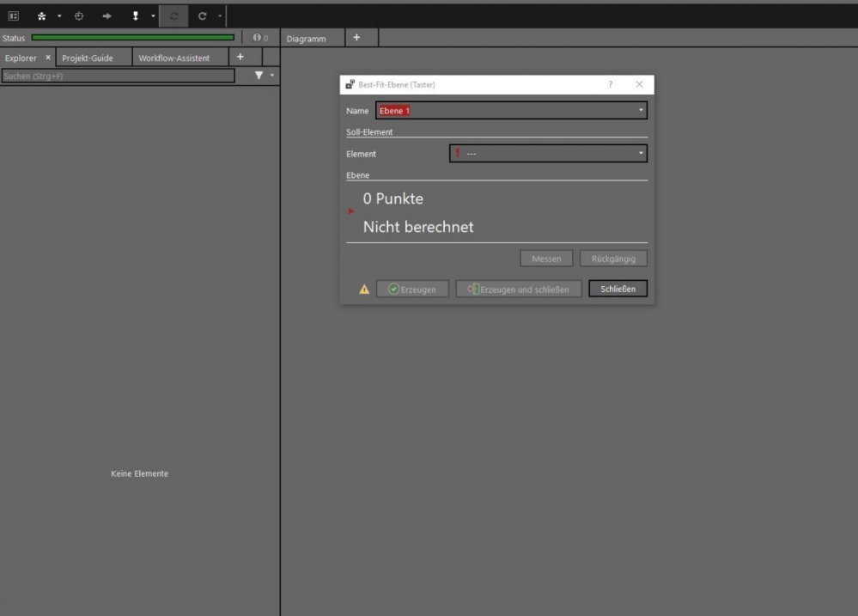This screenshot has height=616, width=858.
Task: Click the Messen button
Action: pyautogui.click(x=546, y=259)
